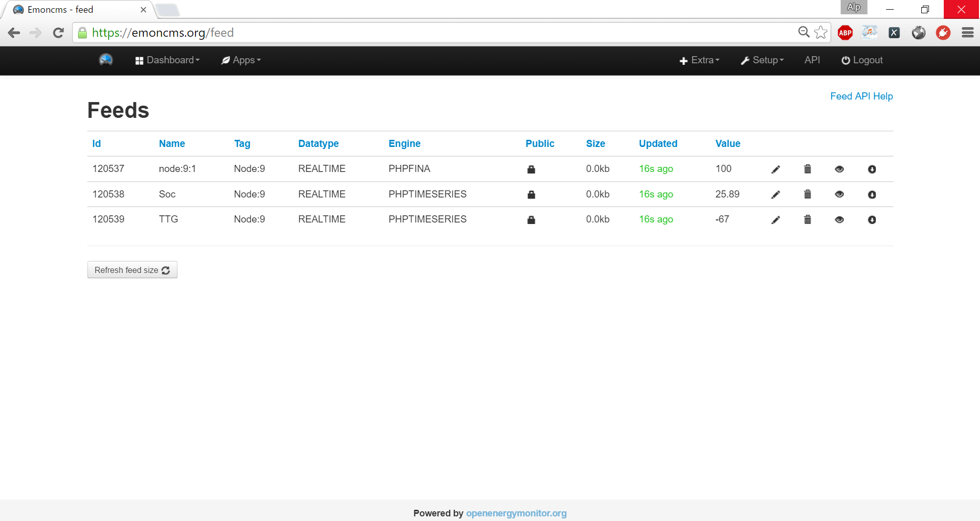Click inside the browser address bar
Viewport: 980px width, 521px height.
(357, 32)
